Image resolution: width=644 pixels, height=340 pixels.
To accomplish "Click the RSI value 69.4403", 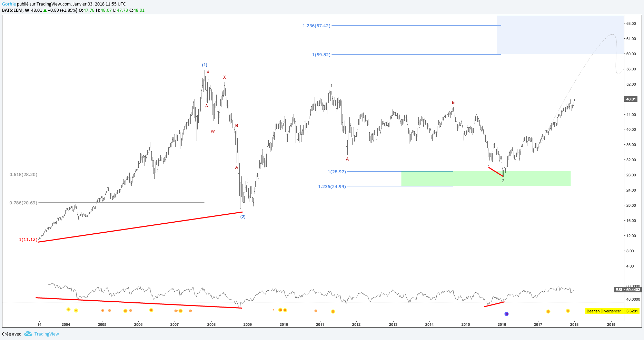I will click(633, 290).
